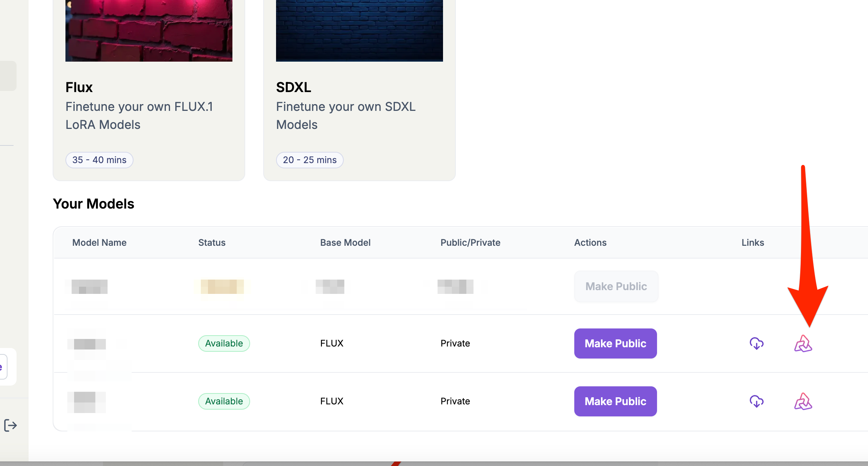Click the logout icon in the sidebar

[11, 425]
